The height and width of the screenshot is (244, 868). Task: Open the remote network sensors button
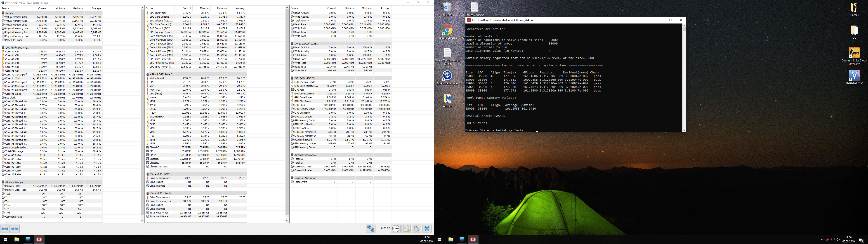click(371, 228)
